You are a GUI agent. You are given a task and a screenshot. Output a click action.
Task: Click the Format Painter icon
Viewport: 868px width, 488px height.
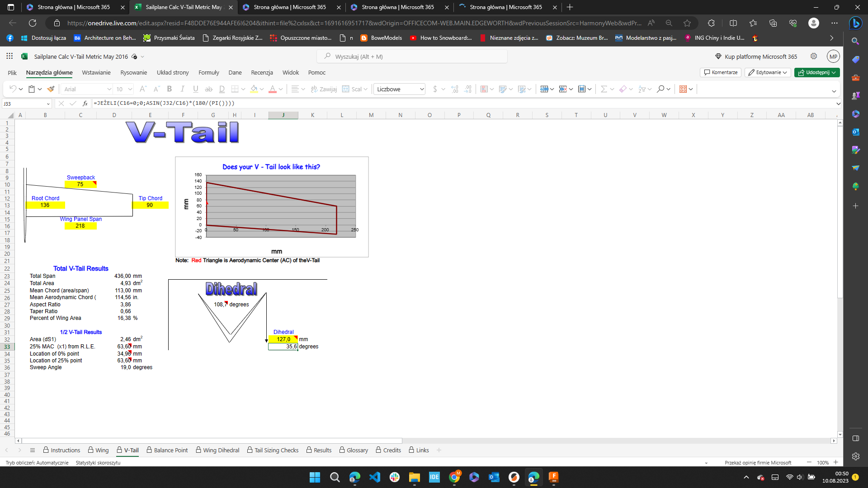pyautogui.click(x=51, y=89)
